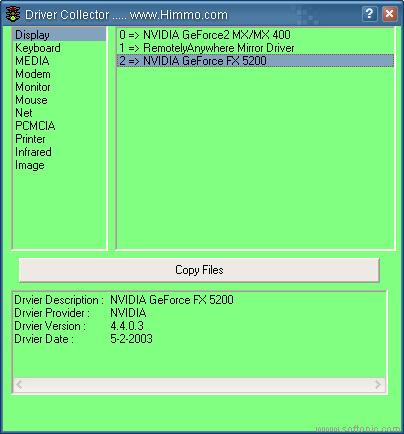Click the traffic light app icon
This screenshot has width=404, height=434.
(x=13, y=14)
